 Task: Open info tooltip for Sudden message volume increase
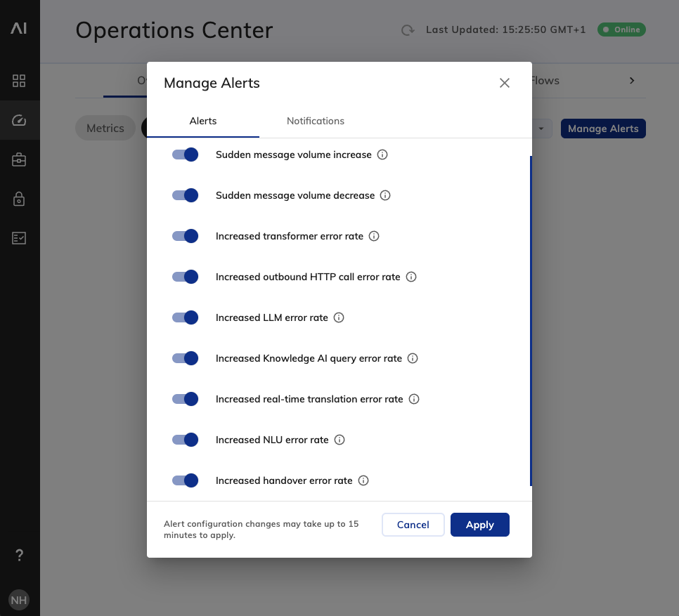[x=382, y=155]
